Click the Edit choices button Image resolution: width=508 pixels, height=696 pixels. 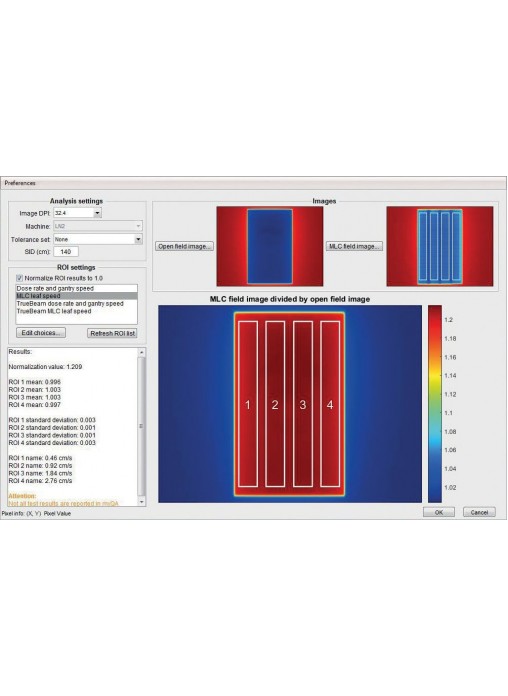coord(41,333)
